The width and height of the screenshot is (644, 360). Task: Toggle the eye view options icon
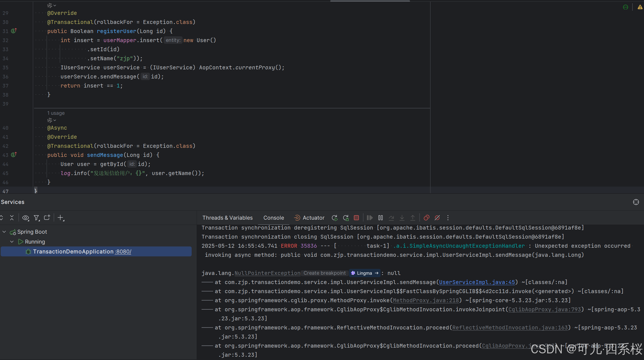tap(26, 218)
